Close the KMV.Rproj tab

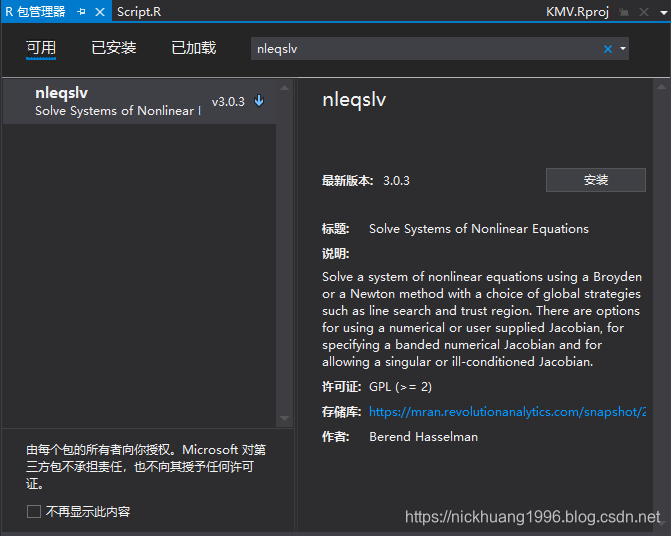[x=644, y=12]
